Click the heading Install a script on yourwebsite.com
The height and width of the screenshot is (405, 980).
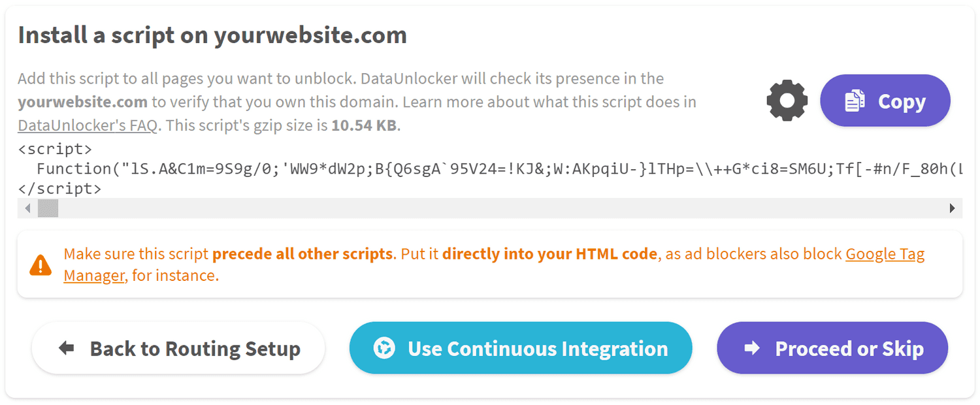(212, 35)
